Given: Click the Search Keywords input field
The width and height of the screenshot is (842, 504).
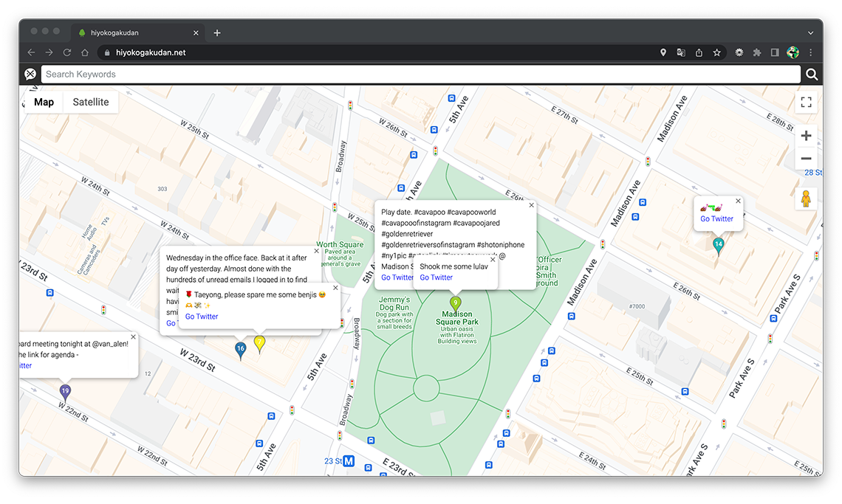Looking at the screenshot, I should tap(420, 75).
